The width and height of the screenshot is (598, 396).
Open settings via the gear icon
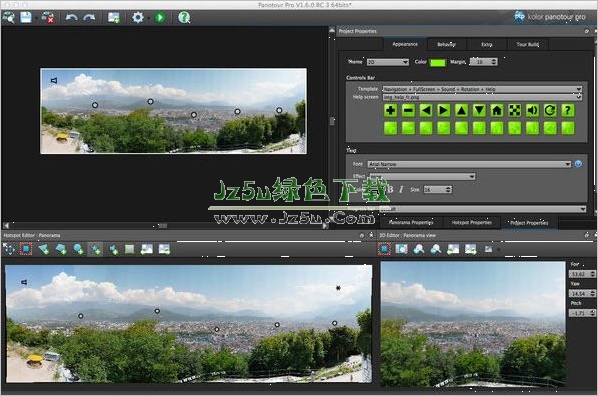[138, 18]
